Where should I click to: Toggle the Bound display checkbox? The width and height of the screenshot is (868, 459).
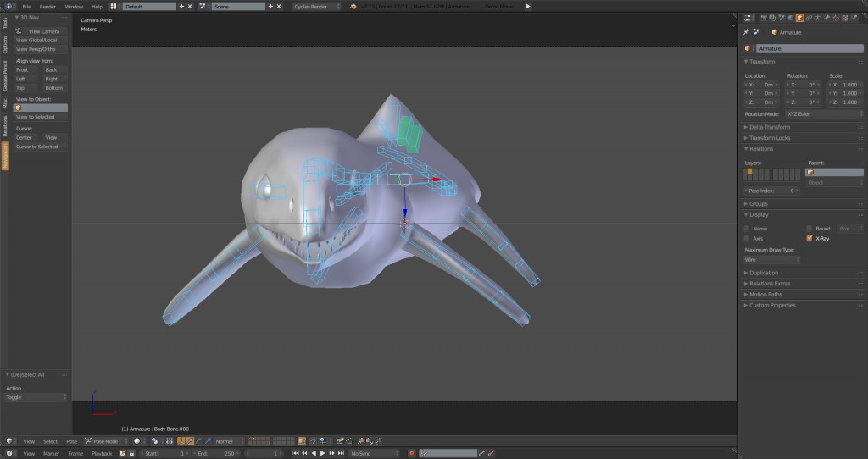(x=810, y=229)
